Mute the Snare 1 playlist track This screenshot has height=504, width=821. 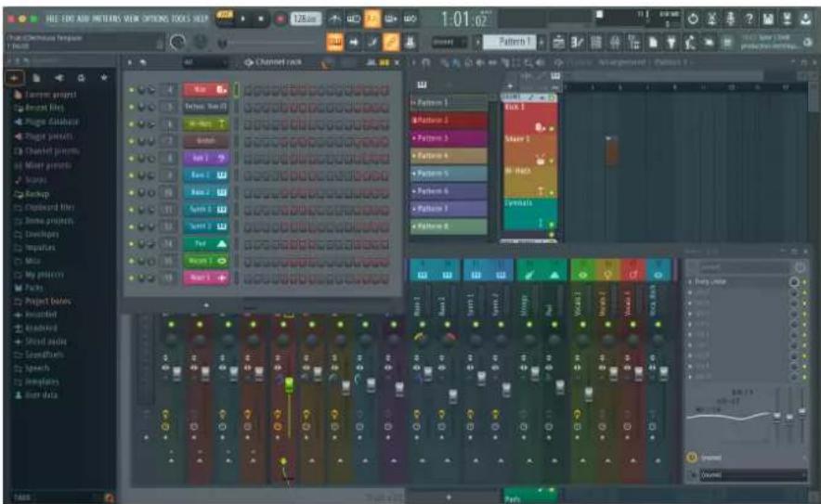(552, 161)
